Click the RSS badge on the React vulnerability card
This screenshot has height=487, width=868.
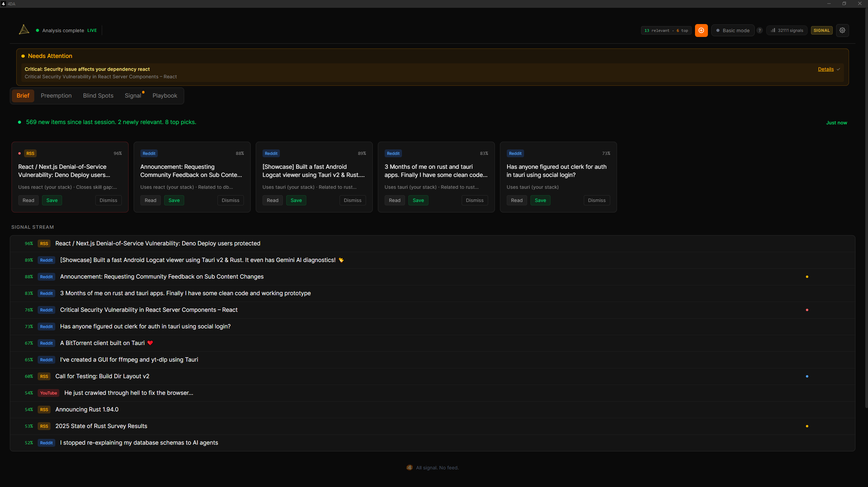pyautogui.click(x=30, y=153)
